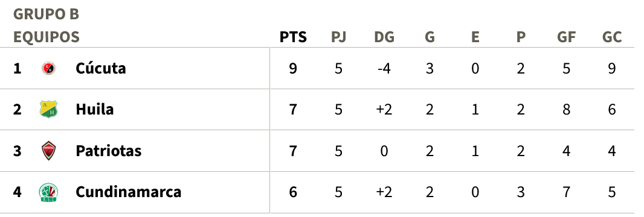Click the P losses column header
This screenshot has width=644, height=217.
[x=521, y=37]
